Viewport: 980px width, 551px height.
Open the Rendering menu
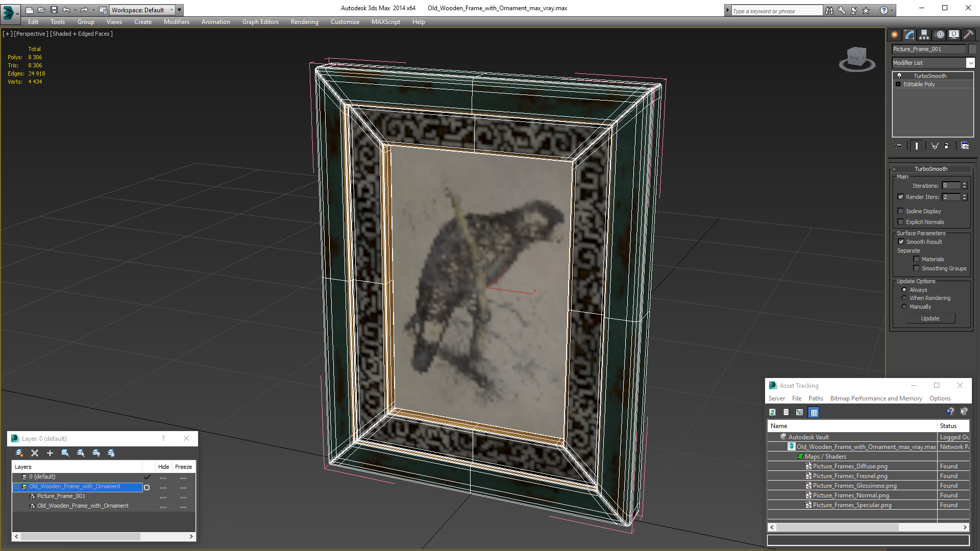tap(305, 22)
